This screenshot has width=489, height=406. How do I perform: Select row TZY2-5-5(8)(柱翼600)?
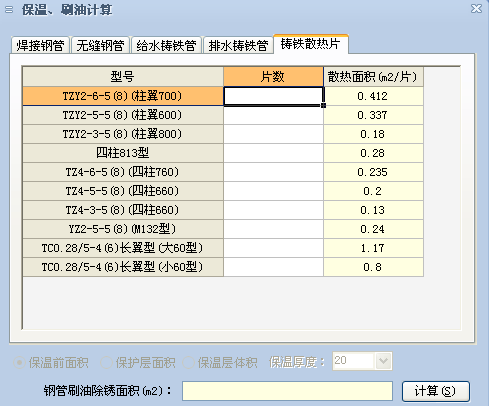pyautogui.click(x=123, y=115)
